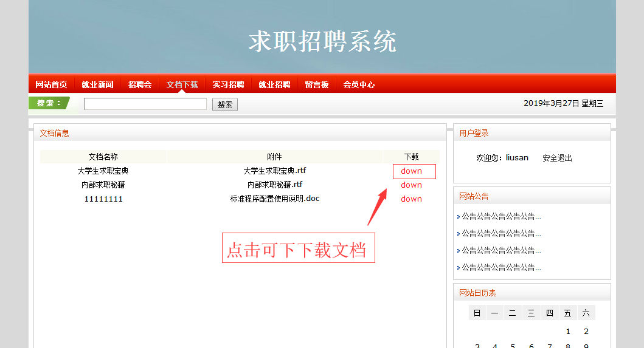The width and height of the screenshot is (644, 348).
Task: Click the 附件 column header
Action: pos(274,157)
